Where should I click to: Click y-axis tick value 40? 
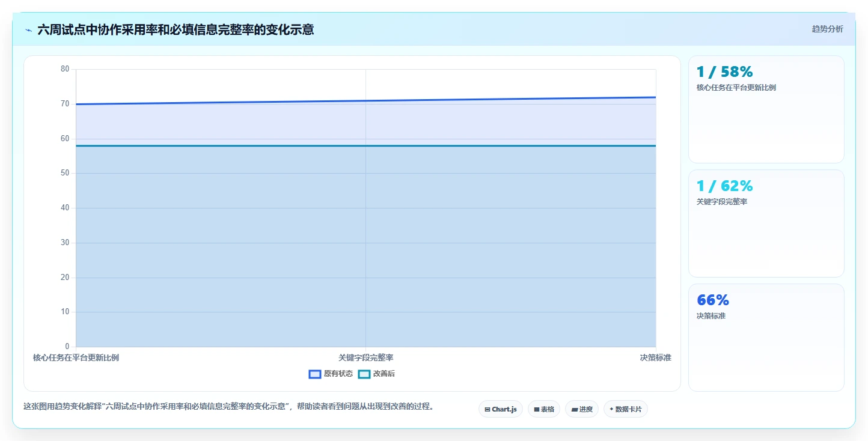65,208
